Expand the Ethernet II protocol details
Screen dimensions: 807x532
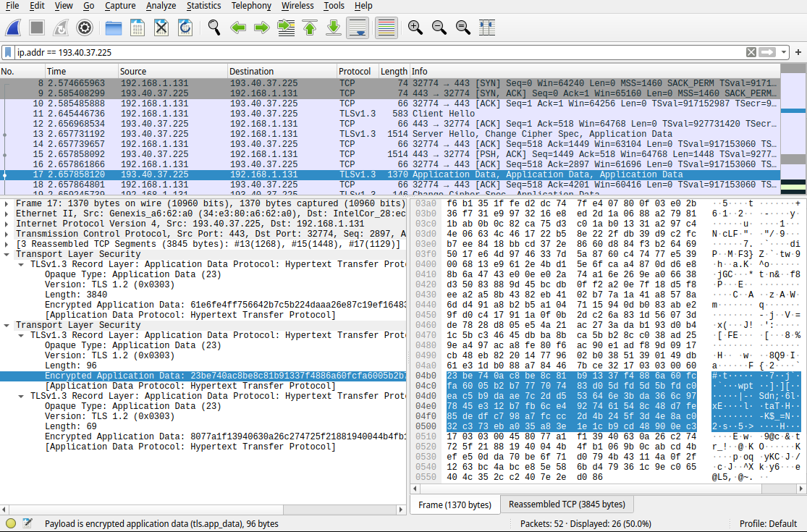tap(7, 213)
